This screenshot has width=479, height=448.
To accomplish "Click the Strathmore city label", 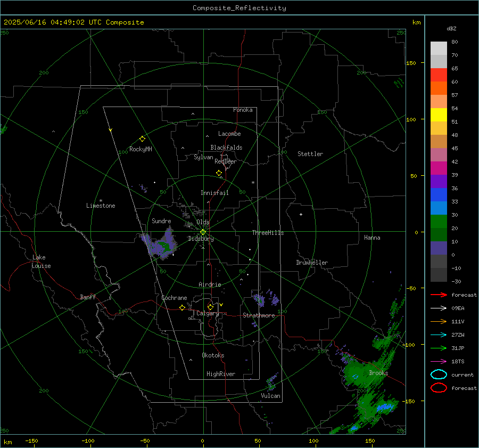I will click(259, 315).
